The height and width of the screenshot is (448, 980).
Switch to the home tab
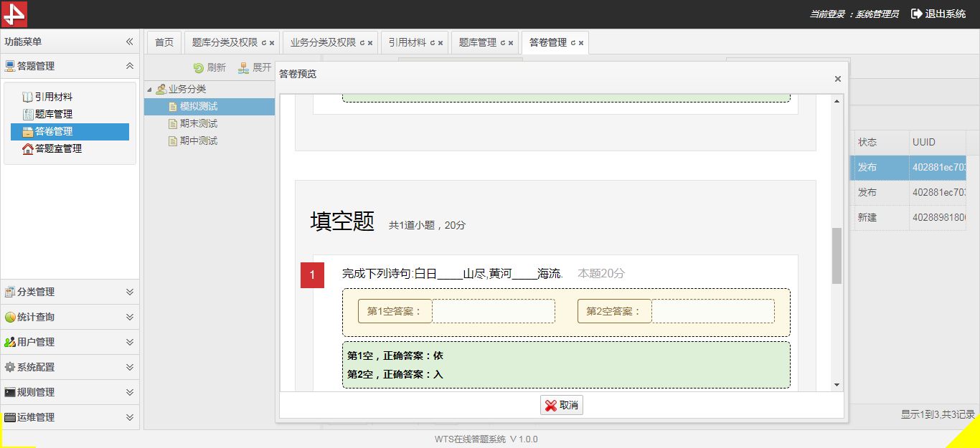coord(164,42)
